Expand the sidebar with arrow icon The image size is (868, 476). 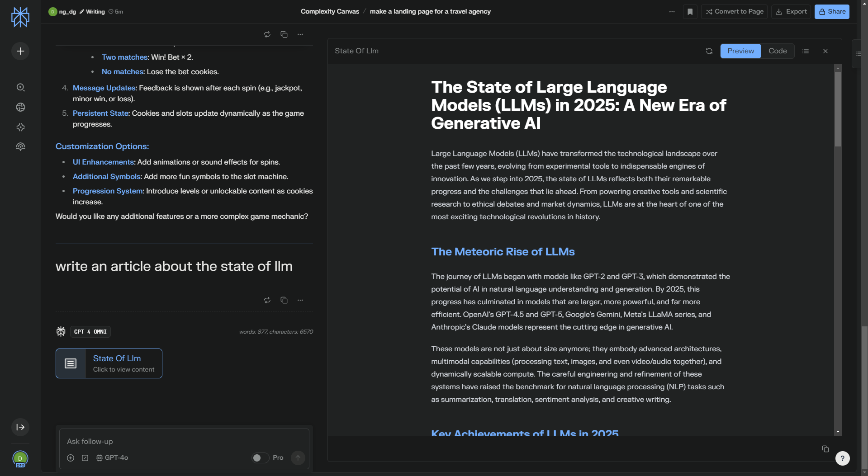click(x=20, y=427)
